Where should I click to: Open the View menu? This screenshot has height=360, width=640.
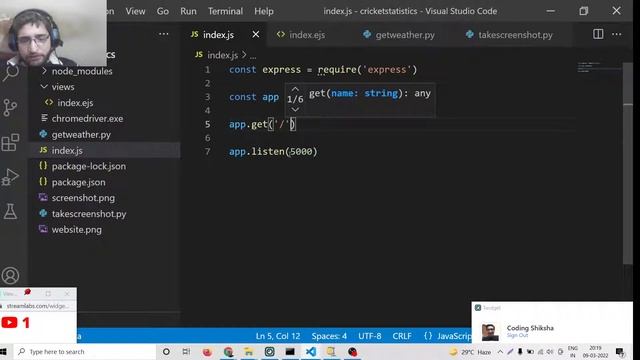135,11
